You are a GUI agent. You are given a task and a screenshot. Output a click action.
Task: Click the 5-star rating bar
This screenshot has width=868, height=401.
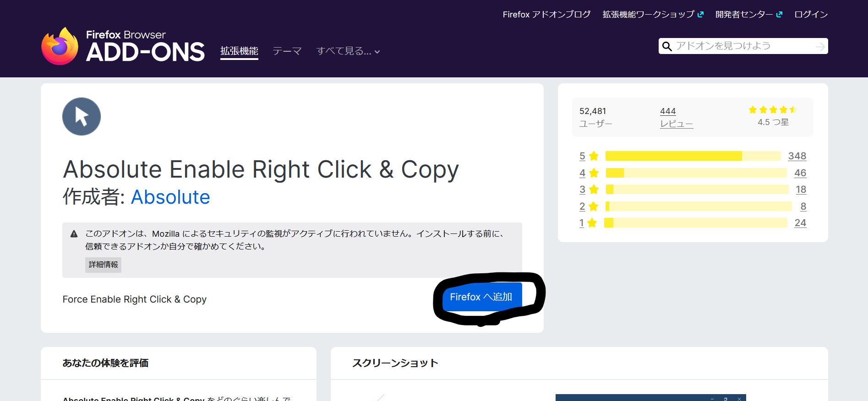[x=693, y=156]
